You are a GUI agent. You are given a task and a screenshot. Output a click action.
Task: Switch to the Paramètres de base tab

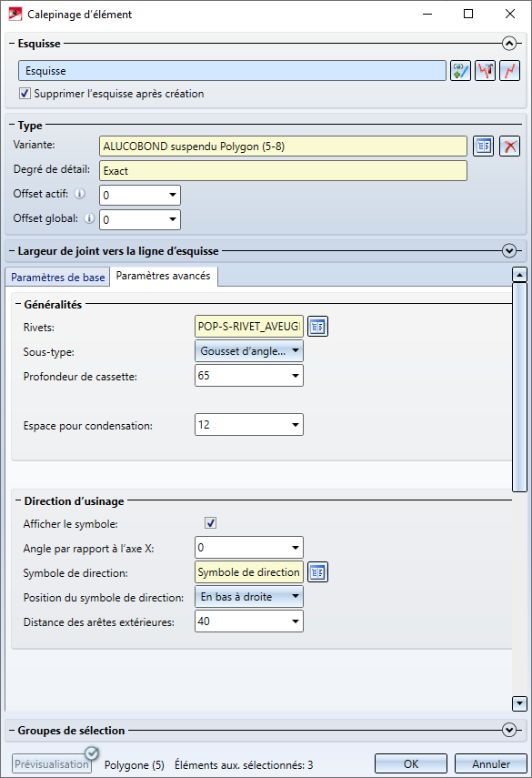[x=58, y=278]
